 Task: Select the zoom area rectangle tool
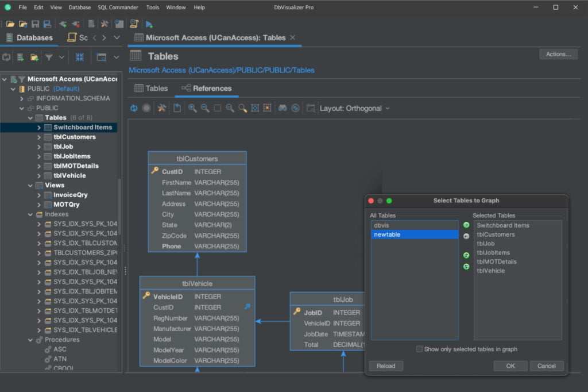[x=218, y=108]
